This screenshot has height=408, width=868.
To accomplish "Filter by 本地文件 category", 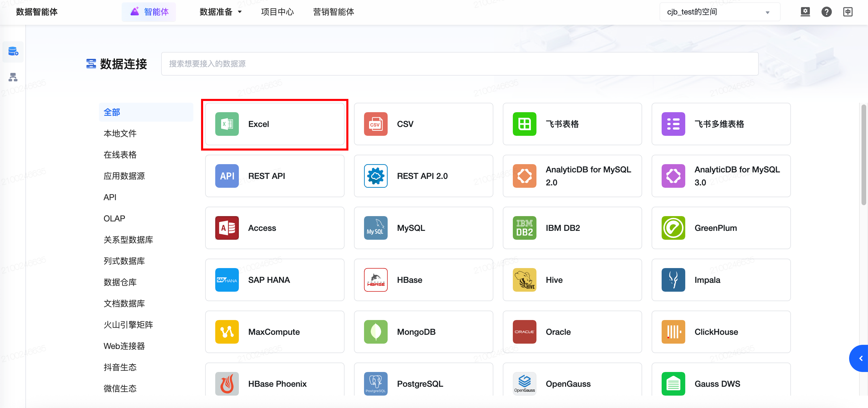I will pos(120,133).
